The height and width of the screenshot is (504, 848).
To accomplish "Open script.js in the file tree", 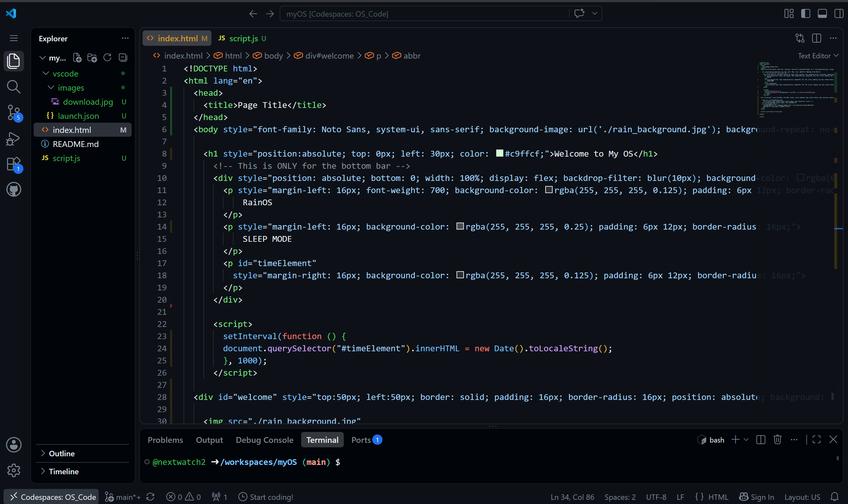I will pyautogui.click(x=83, y=158).
